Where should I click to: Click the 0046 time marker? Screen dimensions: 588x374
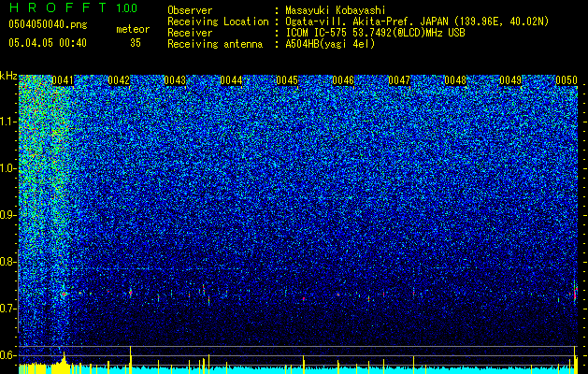(x=343, y=80)
